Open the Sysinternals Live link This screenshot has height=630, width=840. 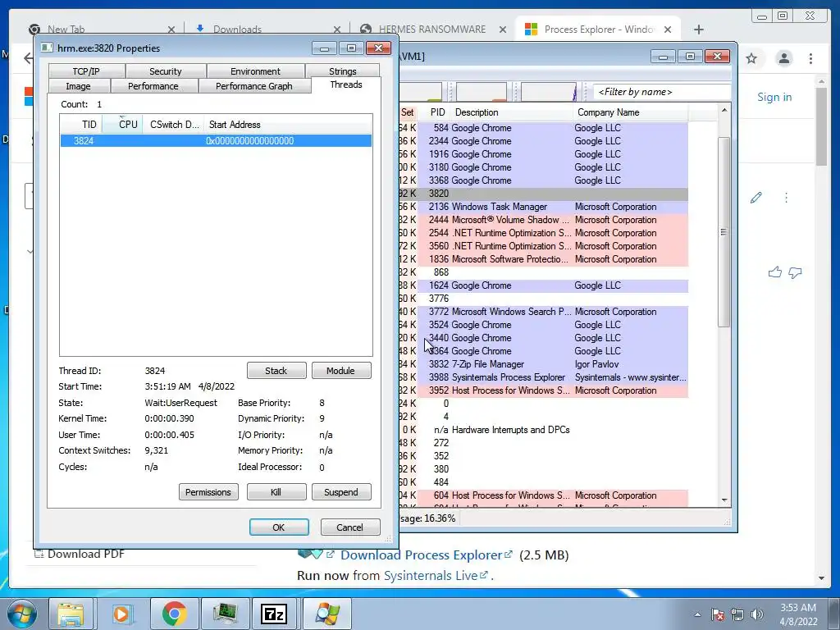click(x=436, y=576)
